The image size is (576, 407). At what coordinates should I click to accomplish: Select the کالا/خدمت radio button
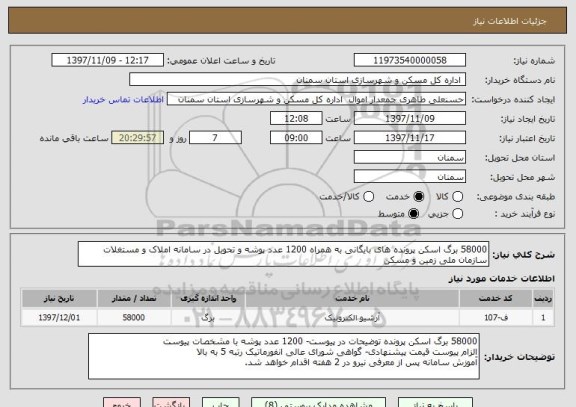[368, 197]
